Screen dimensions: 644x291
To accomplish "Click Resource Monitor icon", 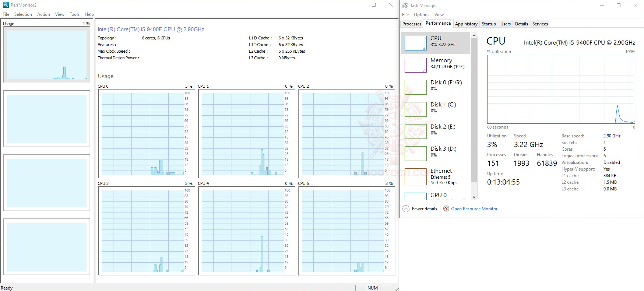I will [446, 208].
